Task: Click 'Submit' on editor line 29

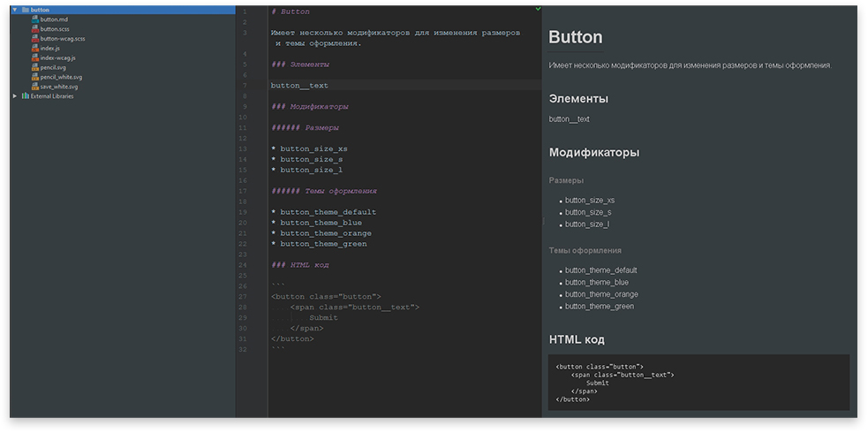Action: click(323, 318)
